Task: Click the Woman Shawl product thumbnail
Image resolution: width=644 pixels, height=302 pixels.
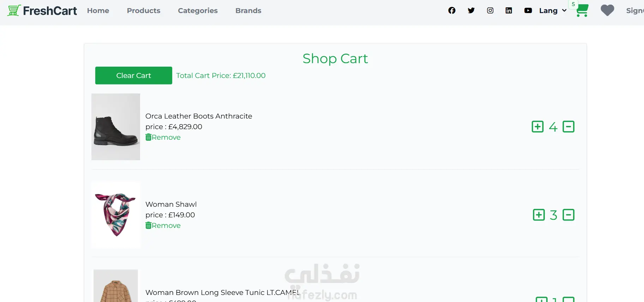Action: (x=116, y=215)
